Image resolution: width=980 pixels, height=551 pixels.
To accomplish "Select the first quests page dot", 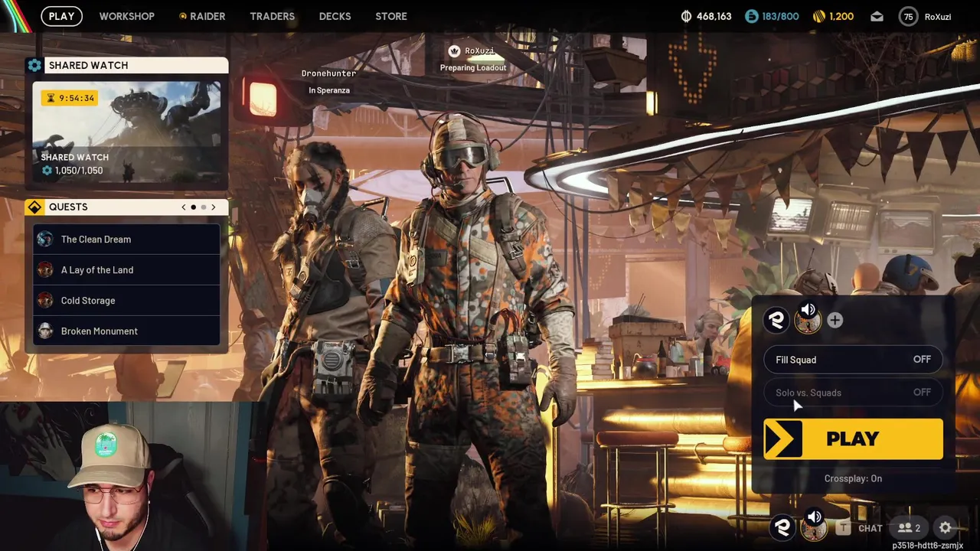I will click(193, 207).
